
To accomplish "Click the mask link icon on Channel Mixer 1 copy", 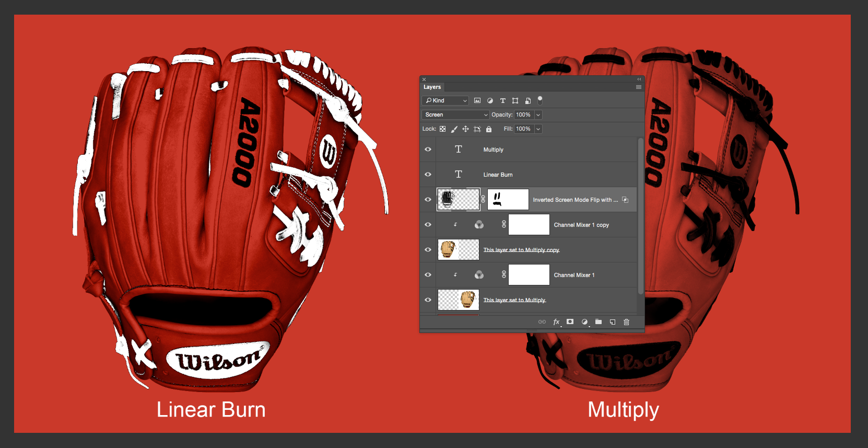I will pos(504,224).
